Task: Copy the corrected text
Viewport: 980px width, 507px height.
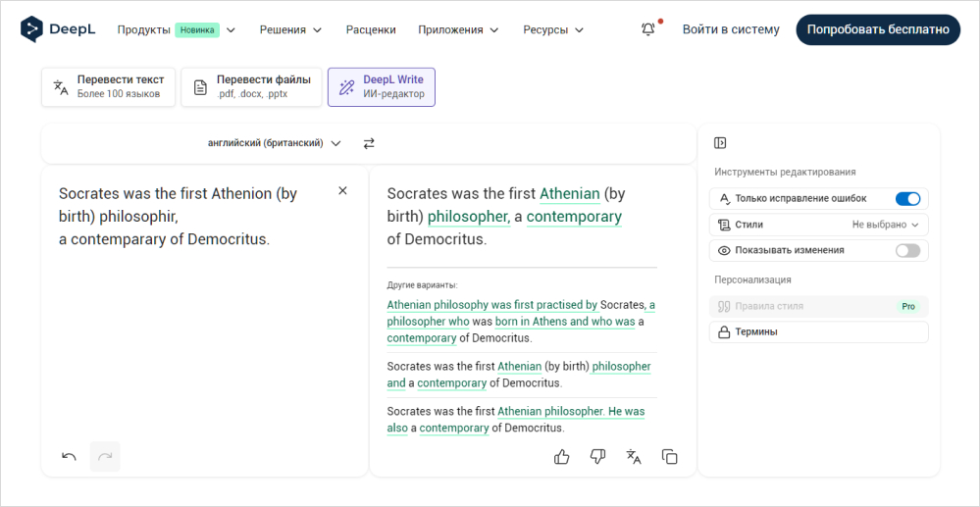Action: [x=670, y=456]
